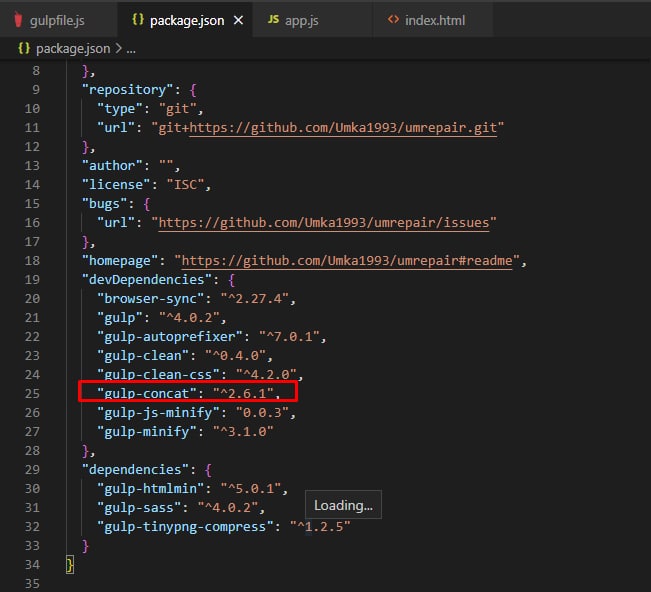The height and width of the screenshot is (592, 651).
Task: Click the "gulp-tinypng-compress" dependency name
Action: click(x=185, y=526)
